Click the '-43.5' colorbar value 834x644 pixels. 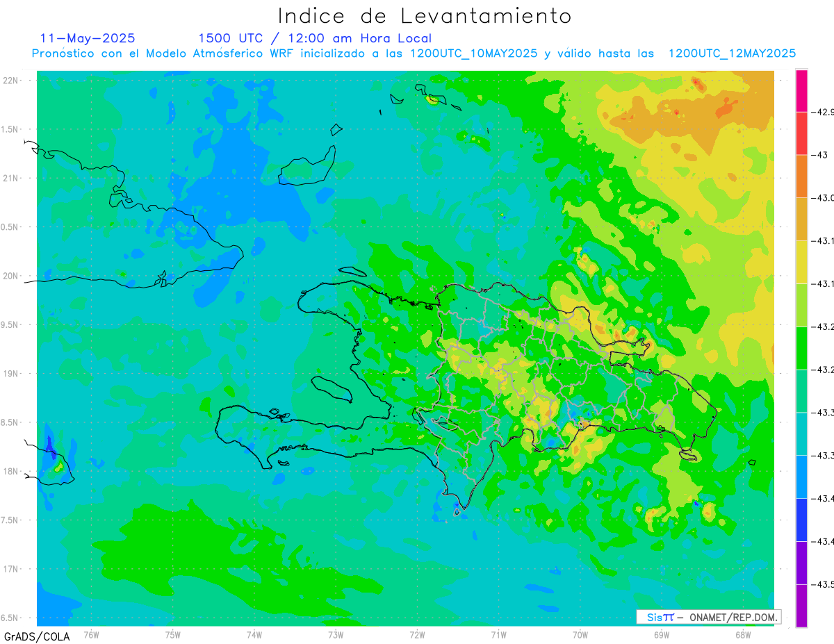(x=822, y=584)
